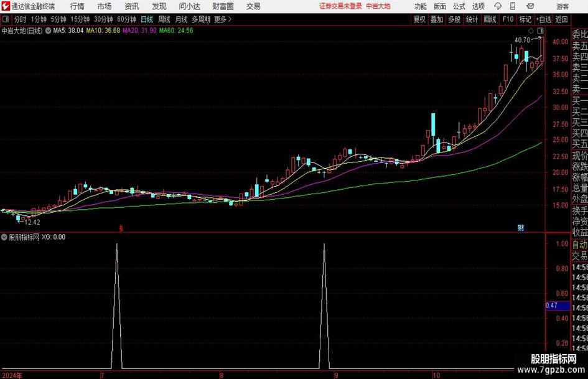The image size is (588, 379).
Task: Add stock via +自选 button
Action: coord(543,19)
